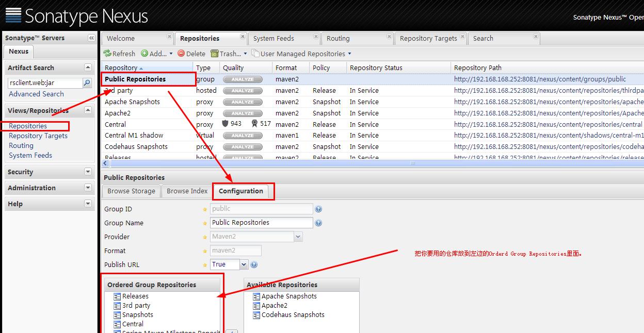The width and height of the screenshot is (644, 333).
Task: Click into the Group Name field
Action: [262, 223]
